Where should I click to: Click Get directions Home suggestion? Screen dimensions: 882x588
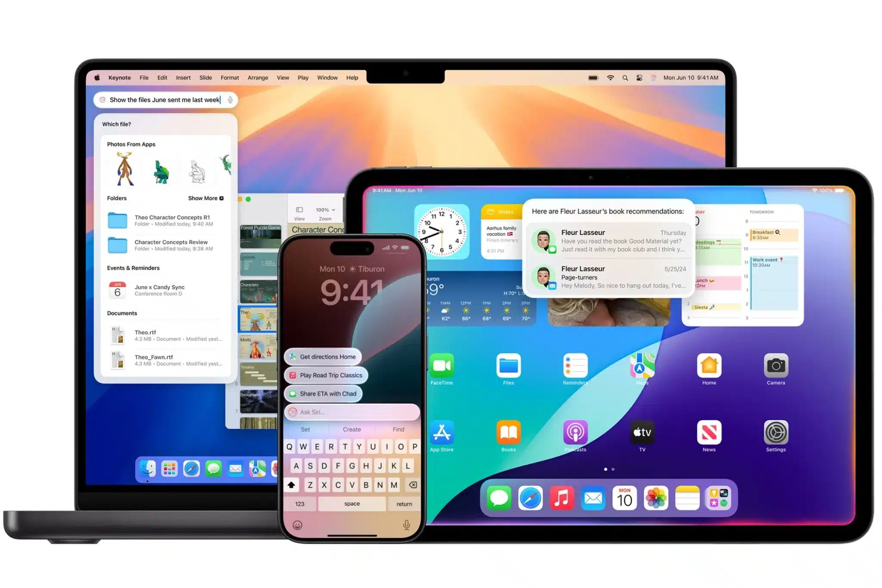coord(327,357)
